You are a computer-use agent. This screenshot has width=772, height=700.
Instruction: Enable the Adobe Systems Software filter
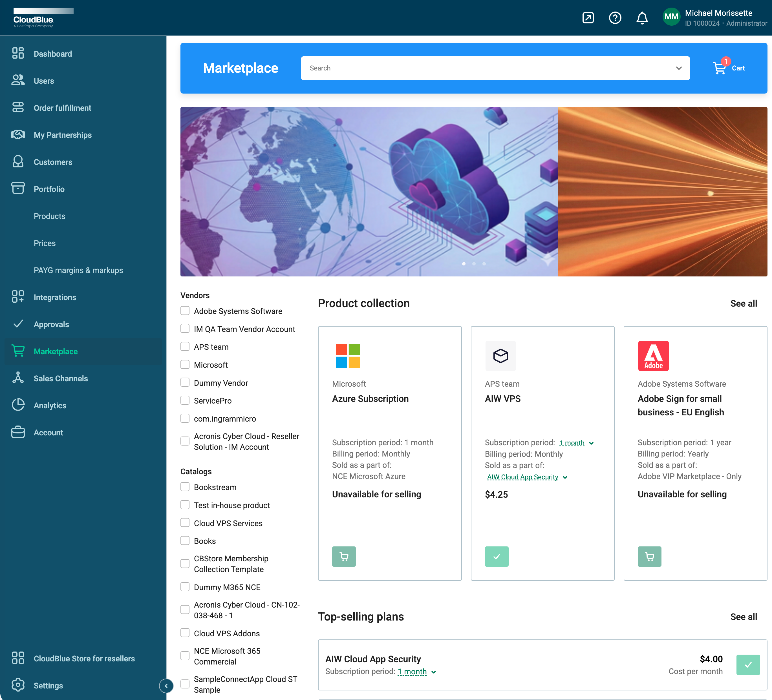coord(185,311)
